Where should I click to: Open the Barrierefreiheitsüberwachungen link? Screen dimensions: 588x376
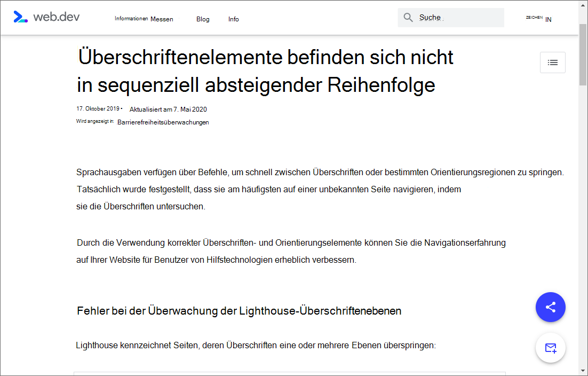tap(163, 122)
